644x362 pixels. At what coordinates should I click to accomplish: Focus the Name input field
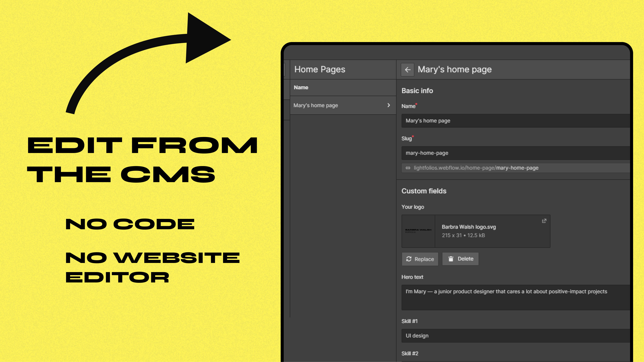[515, 121]
